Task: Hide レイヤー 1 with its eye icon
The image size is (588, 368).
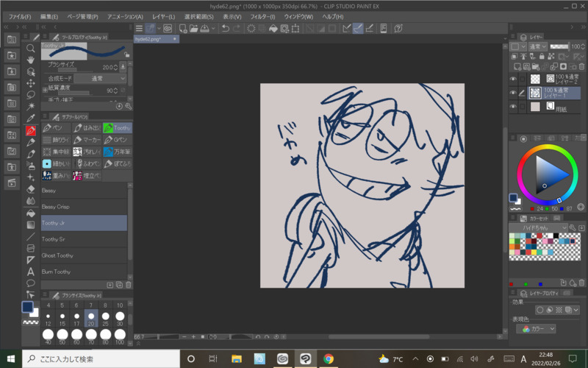Action: (x=513, y=93)
